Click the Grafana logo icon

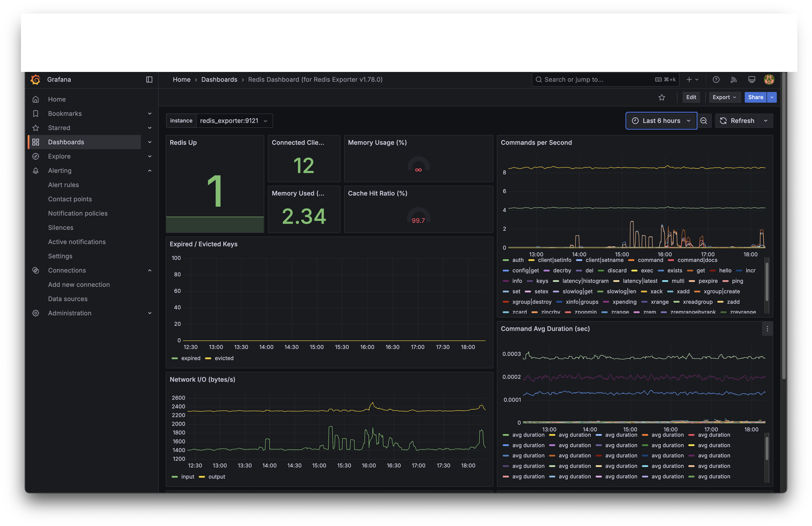35,80
